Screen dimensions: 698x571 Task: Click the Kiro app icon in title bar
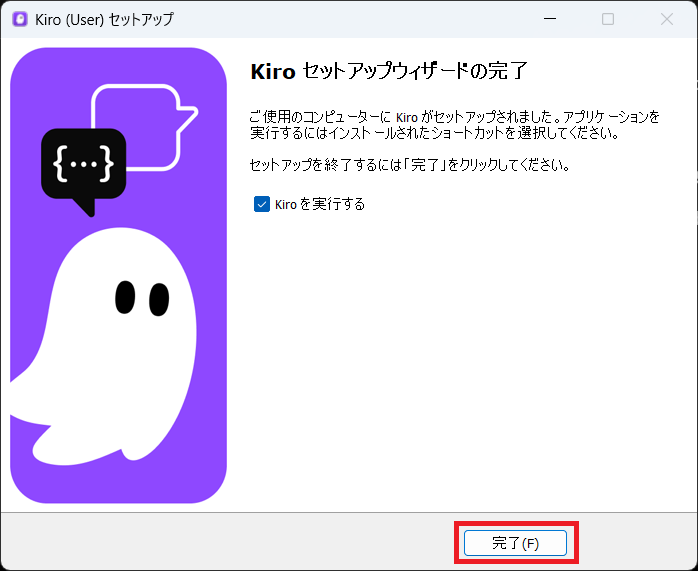(x=20, y=19)
